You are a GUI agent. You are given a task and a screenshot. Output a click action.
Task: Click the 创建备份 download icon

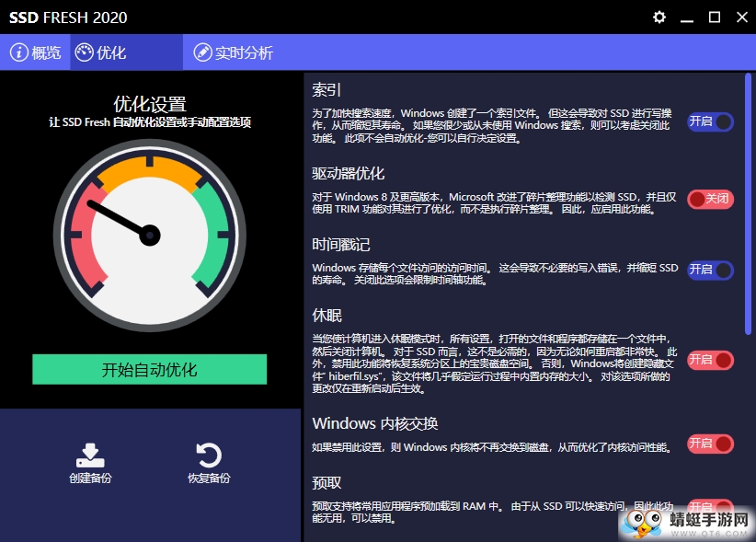tap(90, 456)
